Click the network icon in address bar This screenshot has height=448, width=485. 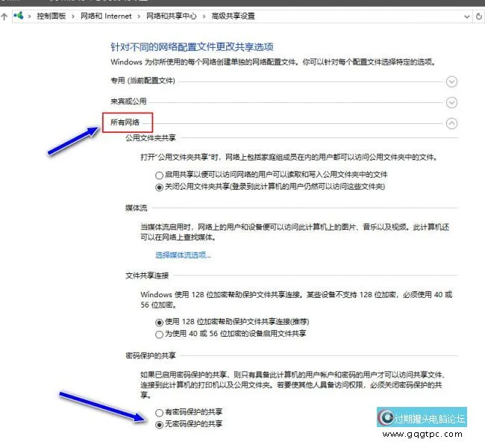pos(19,15)
